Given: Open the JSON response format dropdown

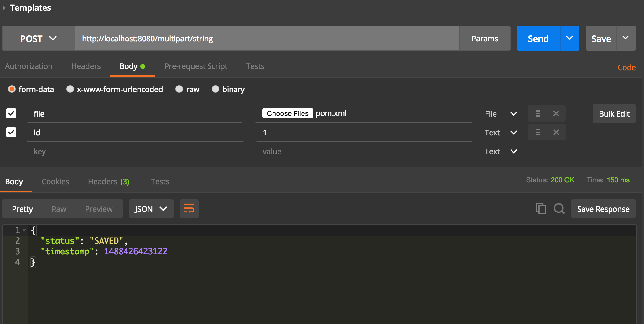Looking at the screenshot, I should pos(151,208).
